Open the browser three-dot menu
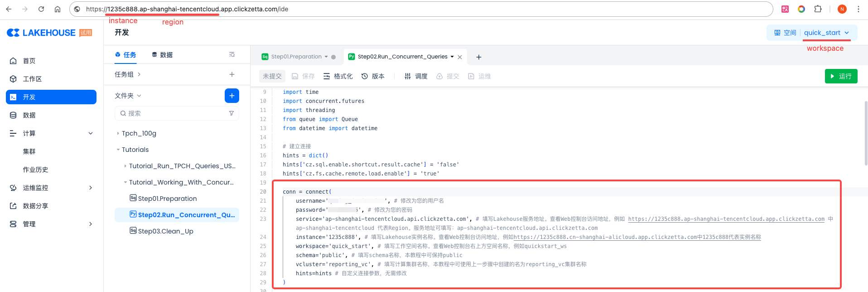This screenshot has width=868, height=292. coord(858,9)
